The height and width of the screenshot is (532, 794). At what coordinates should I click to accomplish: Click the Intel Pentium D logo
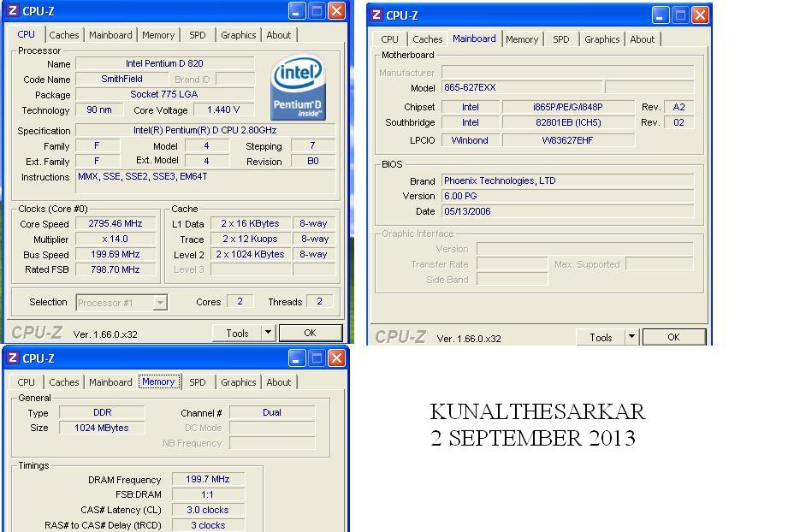(298, 87)
